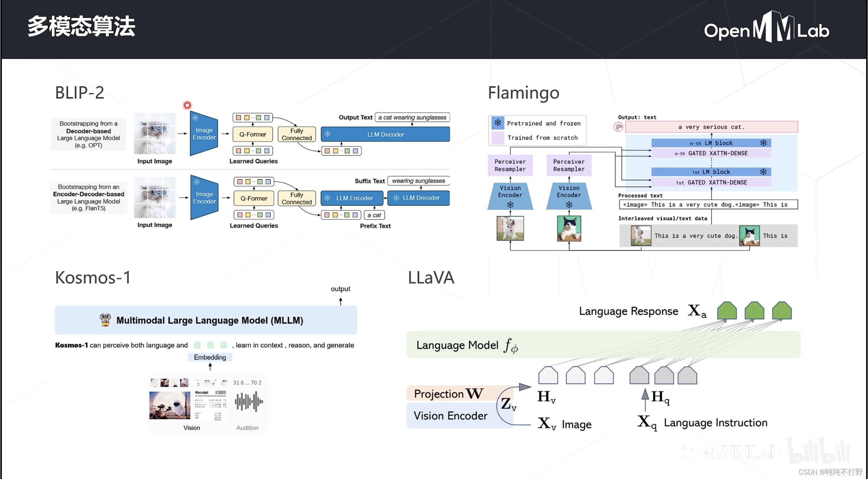Click the 'Projection W' box
This screenshot has height=479, width=868.
click(460, 393)
